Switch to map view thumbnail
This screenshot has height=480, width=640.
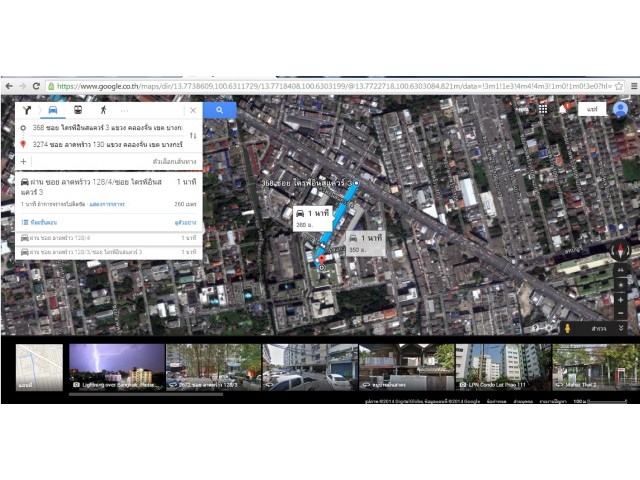pyautogui.click(x=40, y=367)
